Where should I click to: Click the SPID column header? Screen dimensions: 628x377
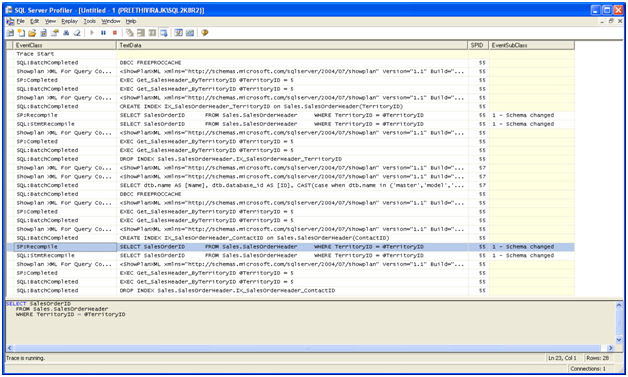point(478,45)
